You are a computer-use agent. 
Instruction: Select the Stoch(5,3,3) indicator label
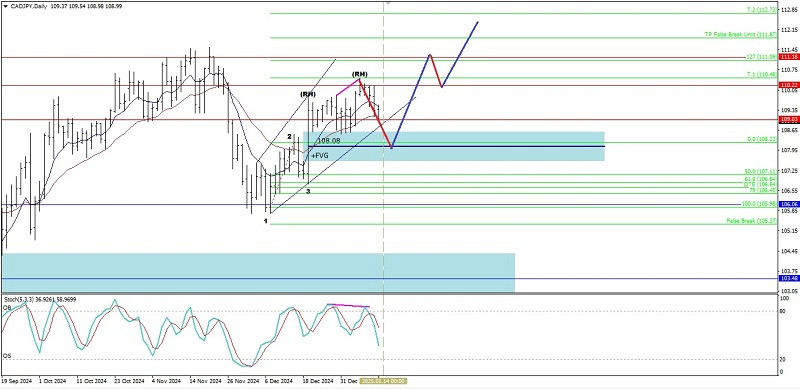pyautogui.click(x=40, y=299)
